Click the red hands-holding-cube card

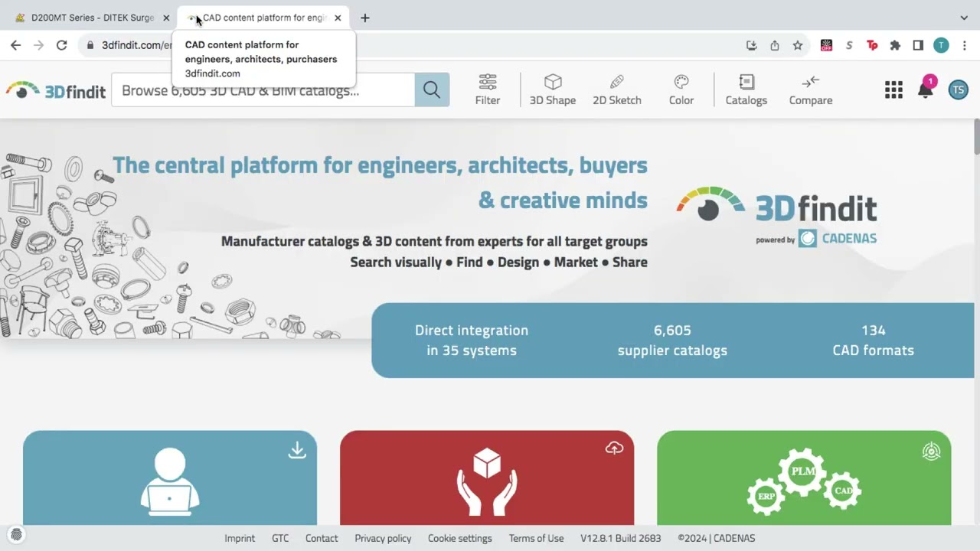pyautogui.click(x=487, y=478)
